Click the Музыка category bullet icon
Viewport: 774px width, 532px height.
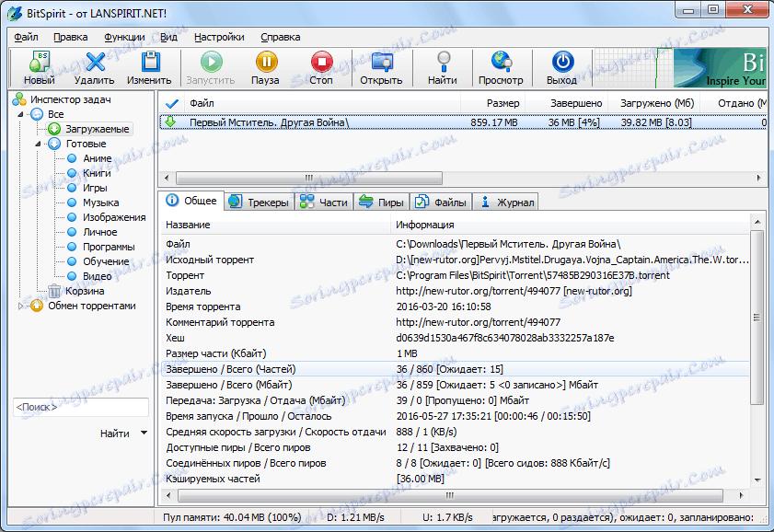pyautogui.click(x=72, y=202)
